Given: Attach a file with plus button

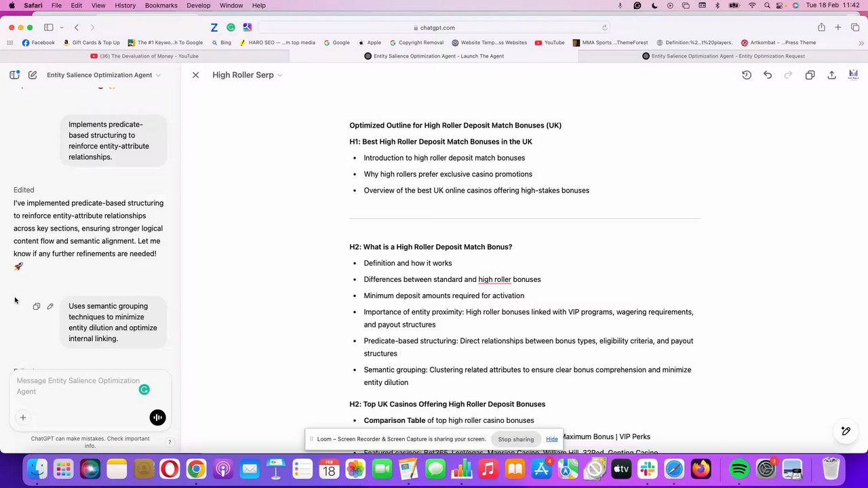Looking at the screenshot, I should point(22,418).
